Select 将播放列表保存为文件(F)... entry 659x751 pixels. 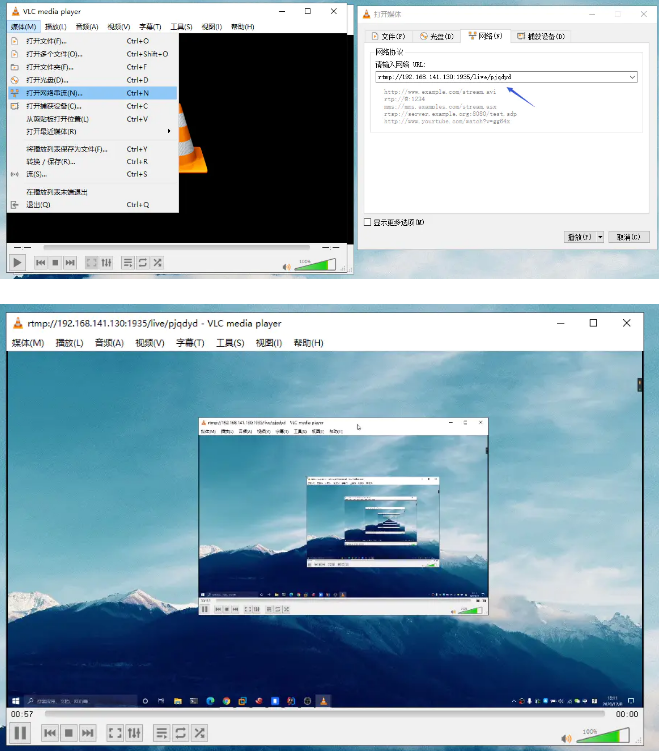coord(93,149)
